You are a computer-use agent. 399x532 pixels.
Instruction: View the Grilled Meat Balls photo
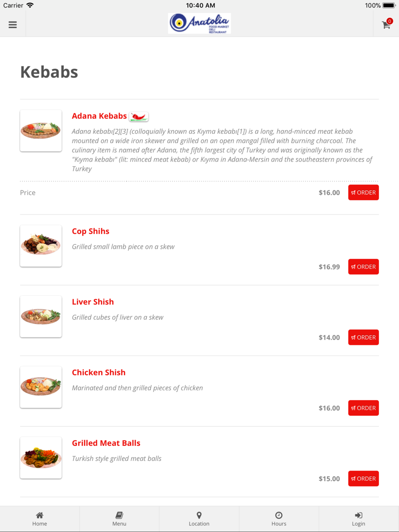pyautogui.click(x=41, y=458)
